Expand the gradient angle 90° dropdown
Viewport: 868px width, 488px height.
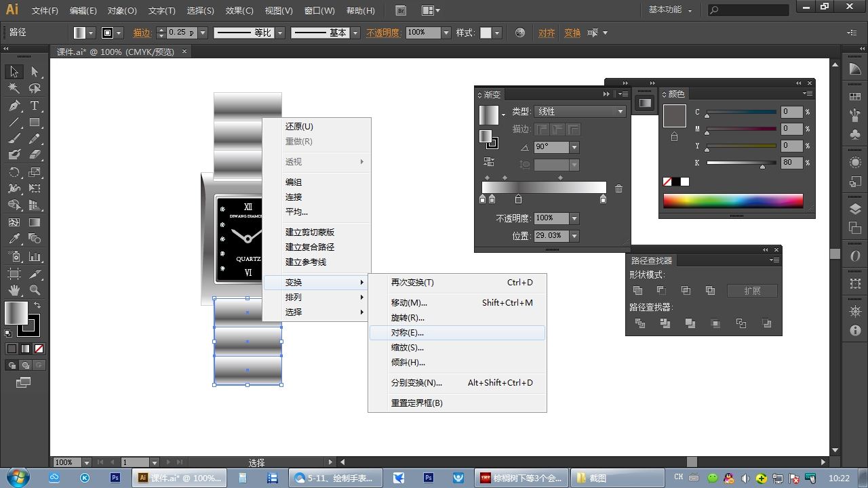(x=574, y=147)
